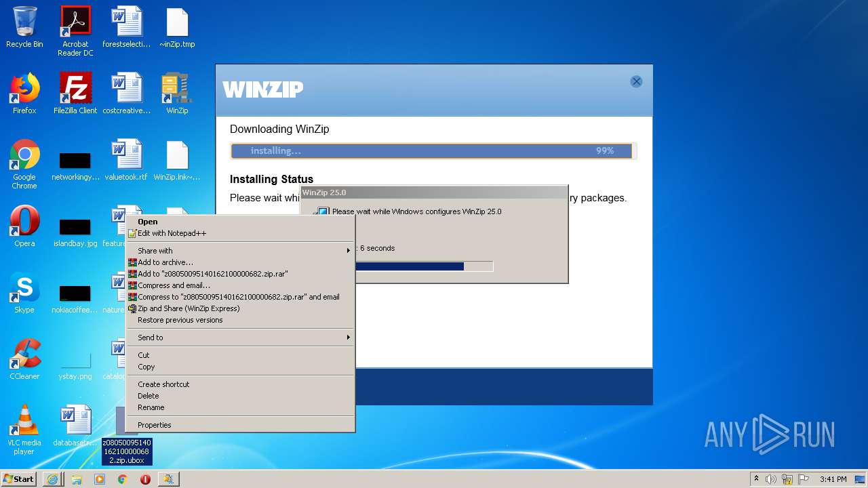Select Add to z0805009514016210000682.zip.rar option
868x488 pixels.
tap(240, 274)
